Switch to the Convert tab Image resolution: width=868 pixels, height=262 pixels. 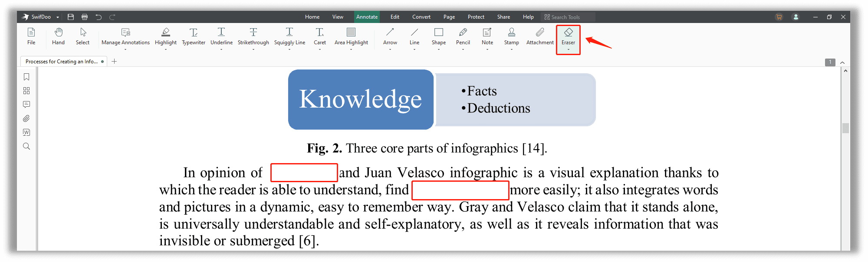pos(421,17)
